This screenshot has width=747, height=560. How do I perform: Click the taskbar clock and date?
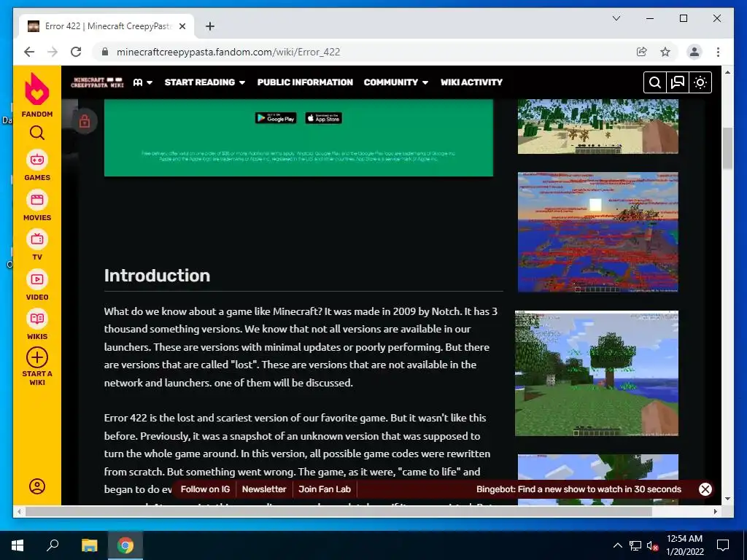pyautogui.click(x=684, y=545)
